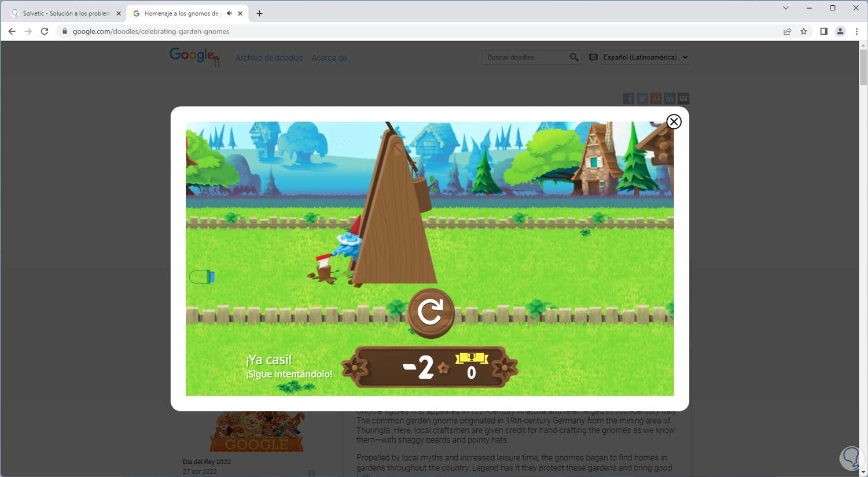The image size is (868, 477).
Task: Click the page vertical scrollbar thumb
Action: coord(863,67)
